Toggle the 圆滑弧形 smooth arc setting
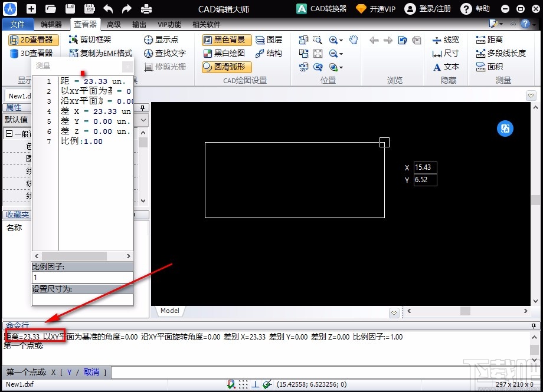The height and width of the screenshot is (392, 543). tap(227, 67)
